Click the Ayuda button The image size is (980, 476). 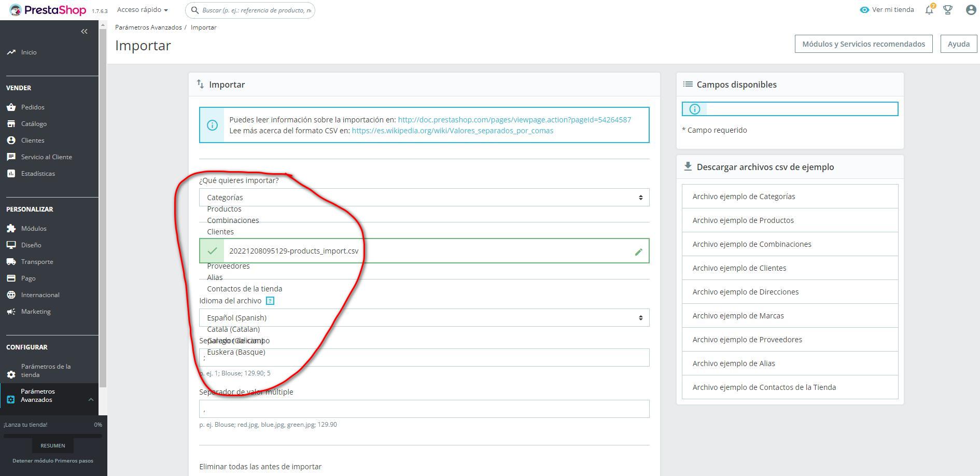[x=959, y=44]
